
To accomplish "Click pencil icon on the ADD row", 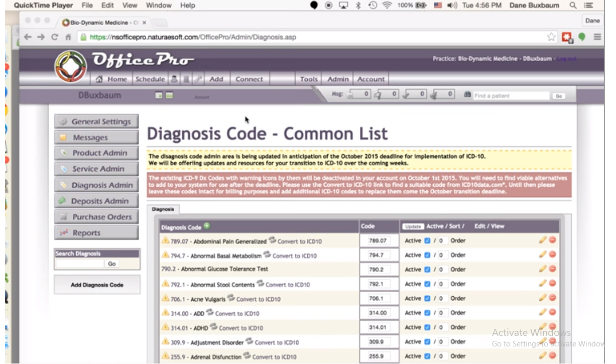I will click(542, 312).
